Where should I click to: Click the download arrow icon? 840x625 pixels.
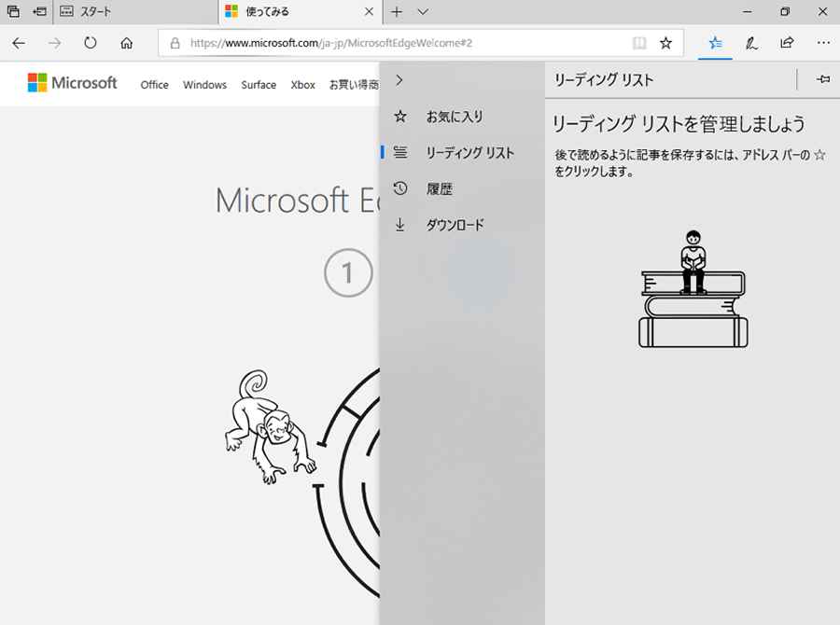point(400,225)
